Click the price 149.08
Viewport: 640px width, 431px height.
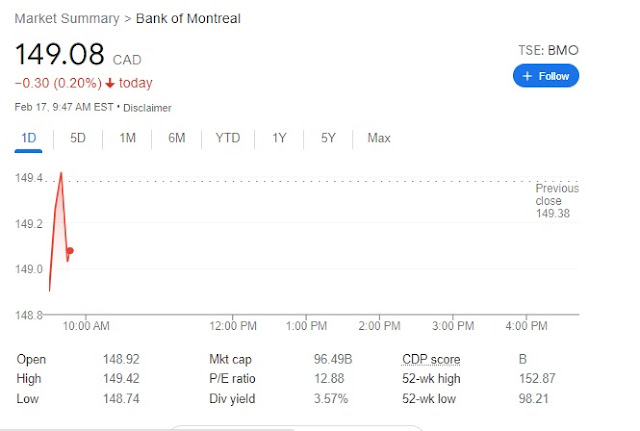pos(60,54)
